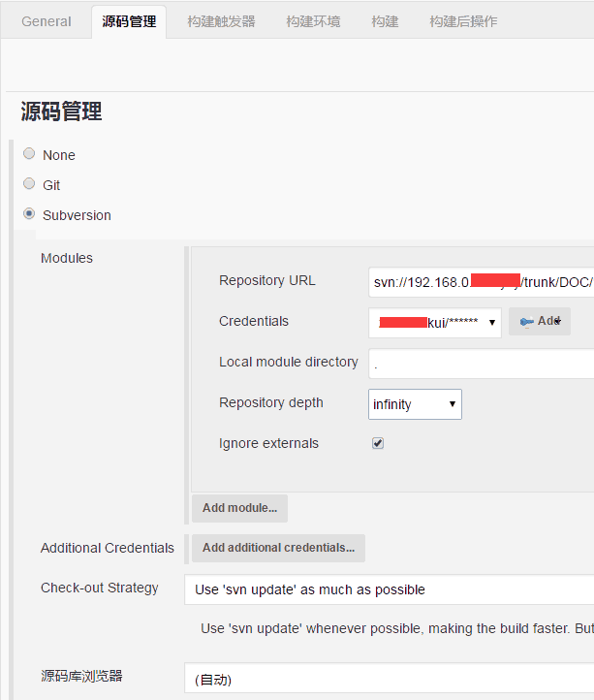
Task: Select the Subversion radio button
Action: click(x=29, y=214)
